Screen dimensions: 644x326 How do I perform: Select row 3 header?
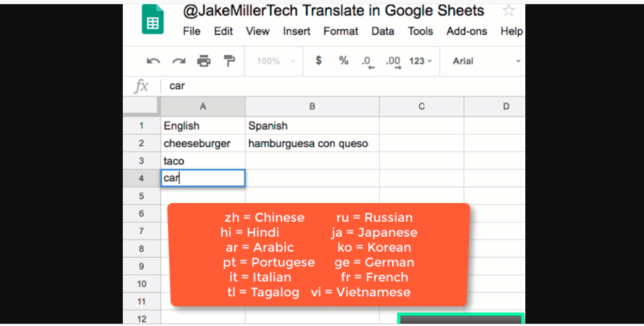click(x=142, y=161)
